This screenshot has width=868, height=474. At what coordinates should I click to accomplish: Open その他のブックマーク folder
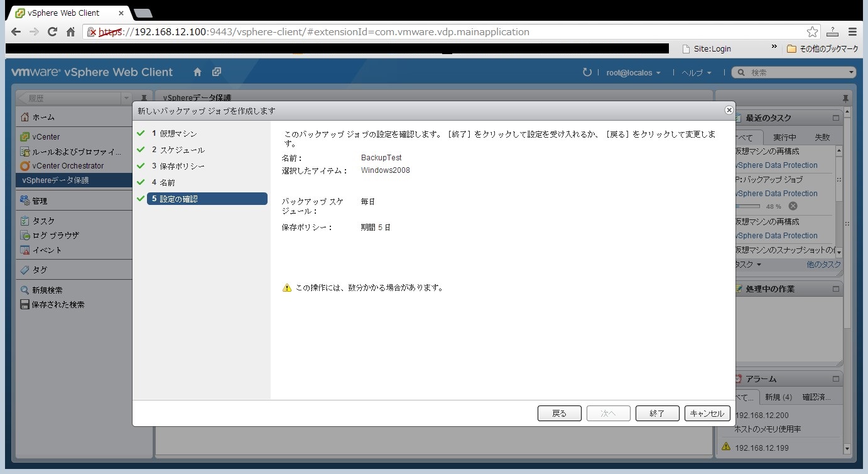click(x=822, y=48)
